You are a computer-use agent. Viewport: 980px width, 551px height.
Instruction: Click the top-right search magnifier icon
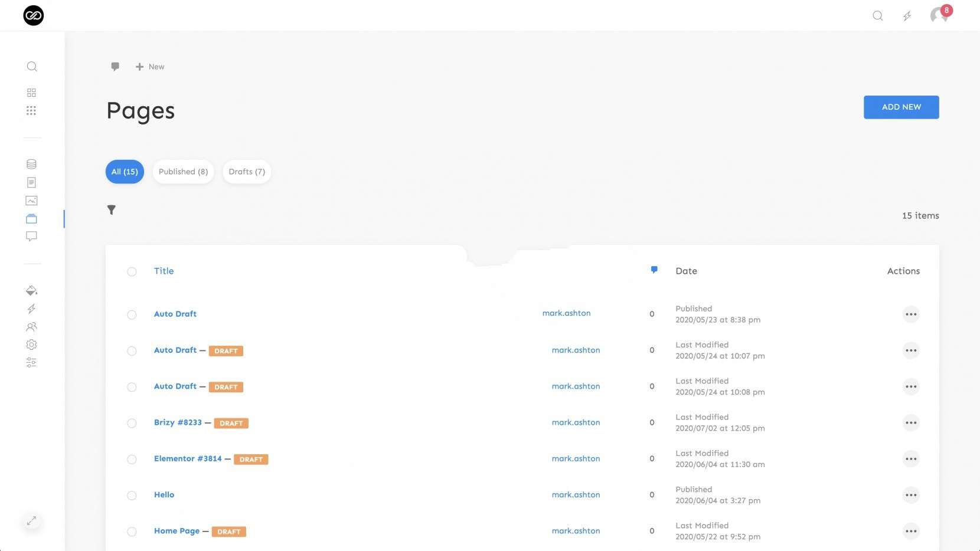(878, 16)
